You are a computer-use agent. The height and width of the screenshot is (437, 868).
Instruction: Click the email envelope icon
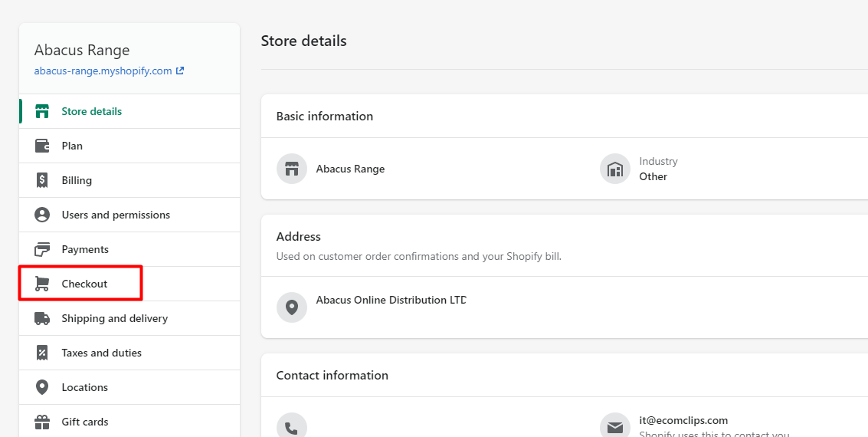coord(615,426)
